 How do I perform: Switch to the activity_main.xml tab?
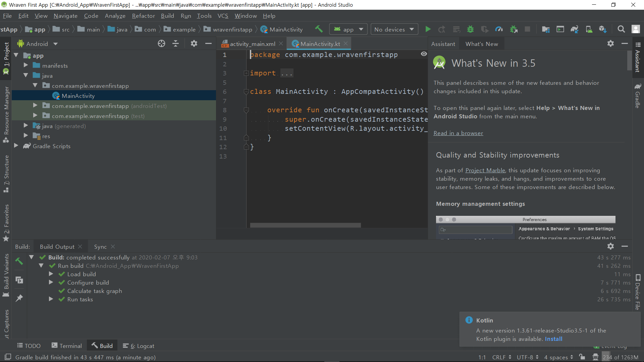252,44
